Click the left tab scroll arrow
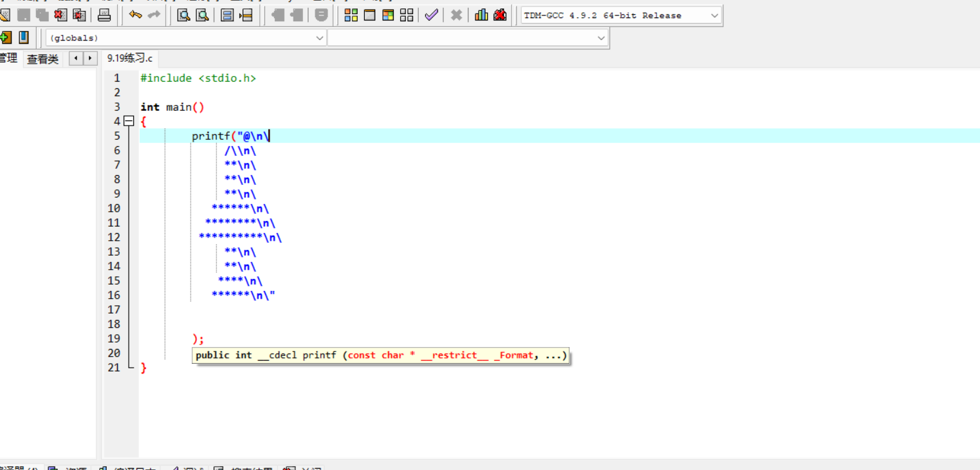 76,59
